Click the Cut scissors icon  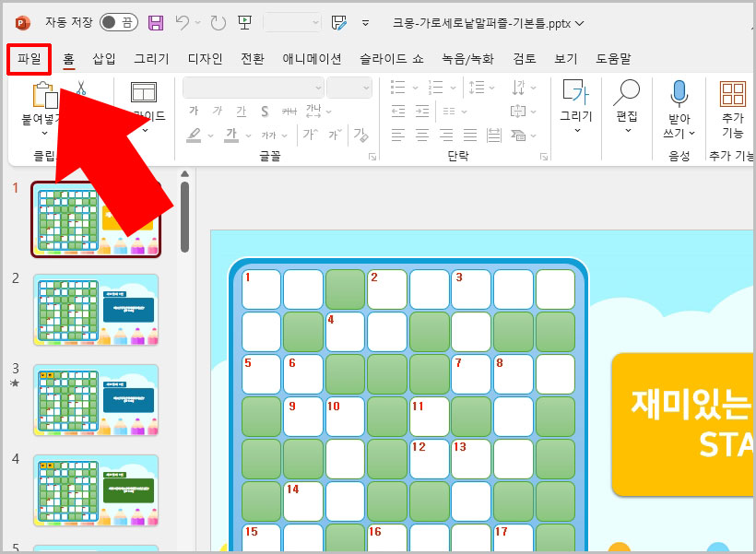[80, 88]
